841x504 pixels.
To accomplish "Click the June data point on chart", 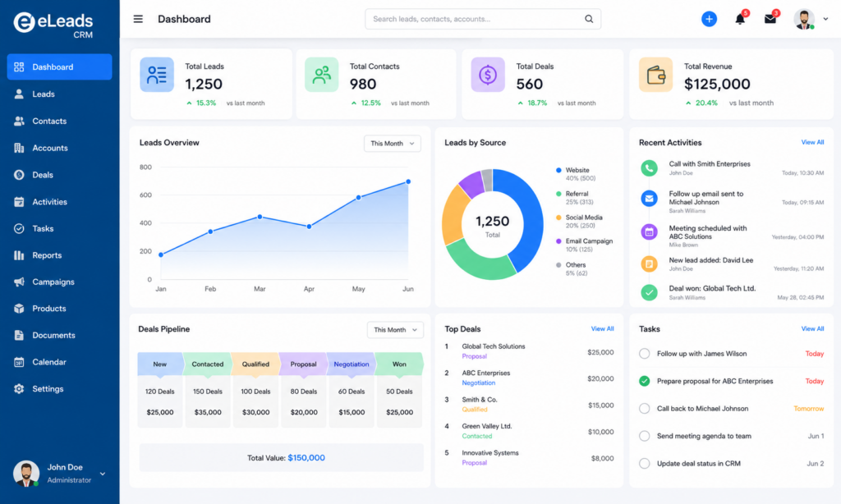I will click(408, 181).
